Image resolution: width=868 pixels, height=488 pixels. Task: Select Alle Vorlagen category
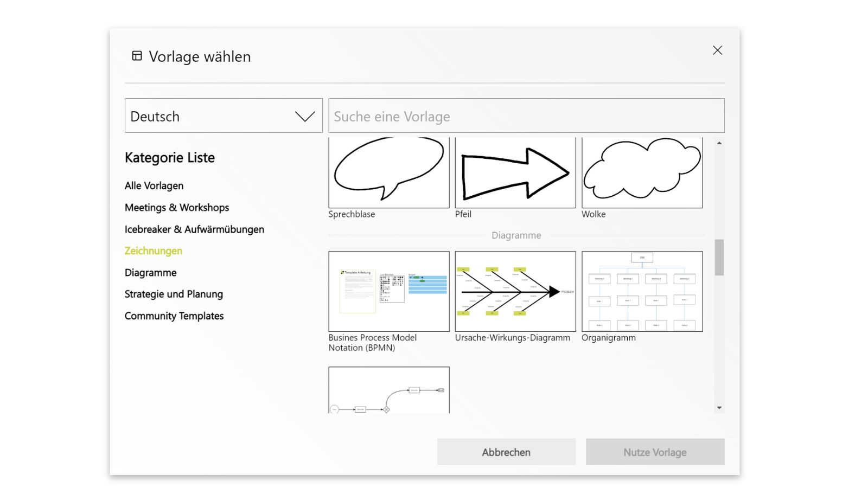pyautogui.click(x=154, y=185)
